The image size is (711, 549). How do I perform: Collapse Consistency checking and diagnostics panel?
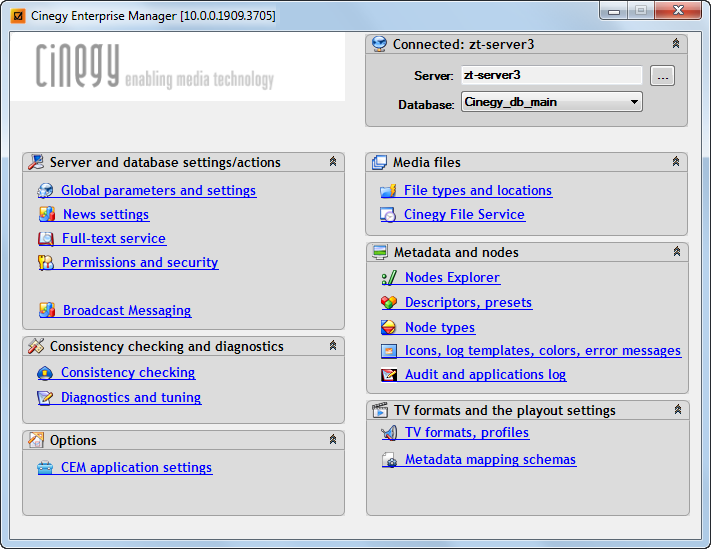[333, 345]
